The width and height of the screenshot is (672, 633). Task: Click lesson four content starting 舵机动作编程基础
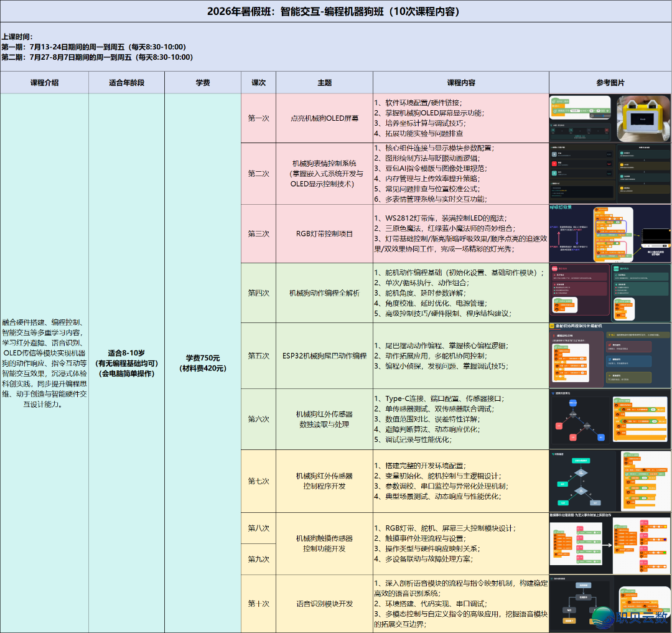[x=461, y=293]
